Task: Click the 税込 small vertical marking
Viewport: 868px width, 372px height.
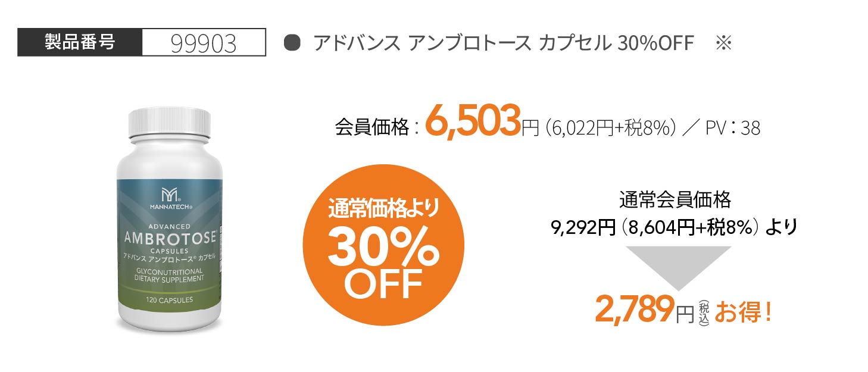Action: (704, 312)
